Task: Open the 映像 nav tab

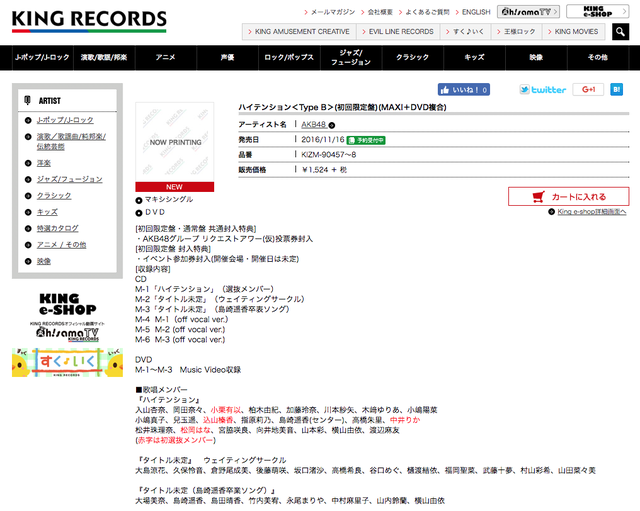Action: 536,58
